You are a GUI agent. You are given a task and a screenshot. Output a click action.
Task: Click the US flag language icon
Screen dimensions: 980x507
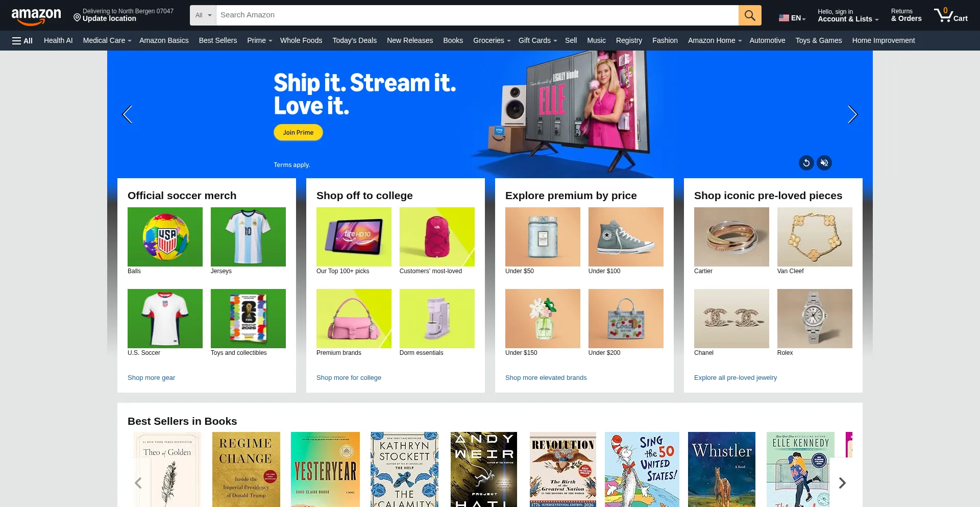click(784, 18)
